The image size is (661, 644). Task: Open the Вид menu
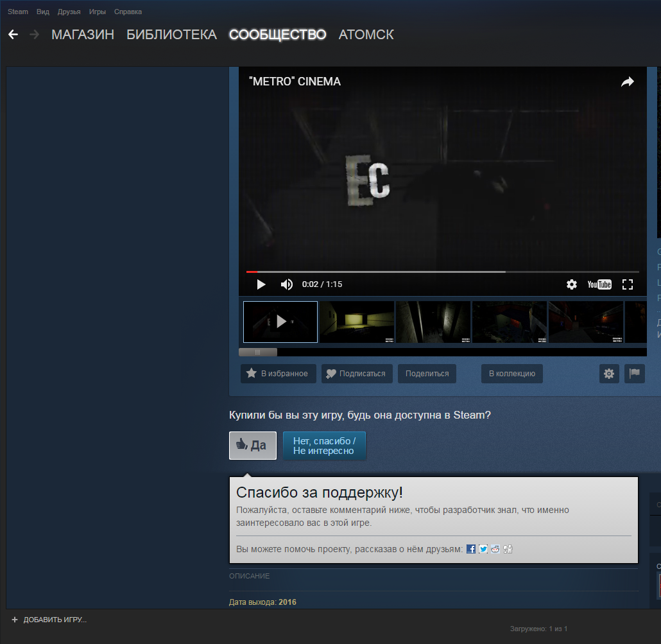[42, 12]
